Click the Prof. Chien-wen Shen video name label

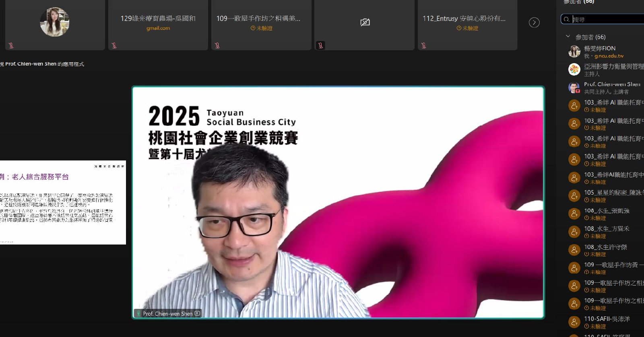[167, 314]
